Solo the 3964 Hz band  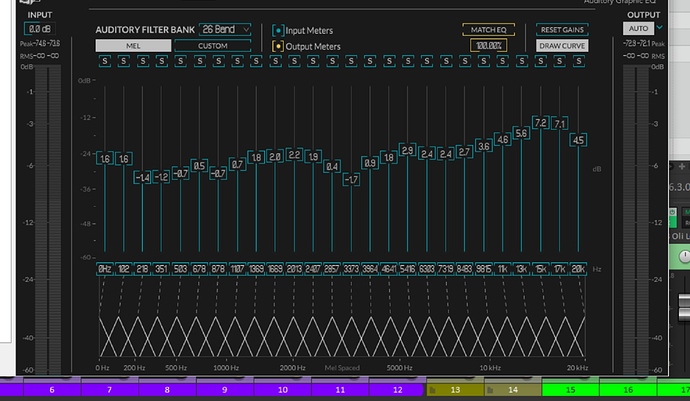370,61
